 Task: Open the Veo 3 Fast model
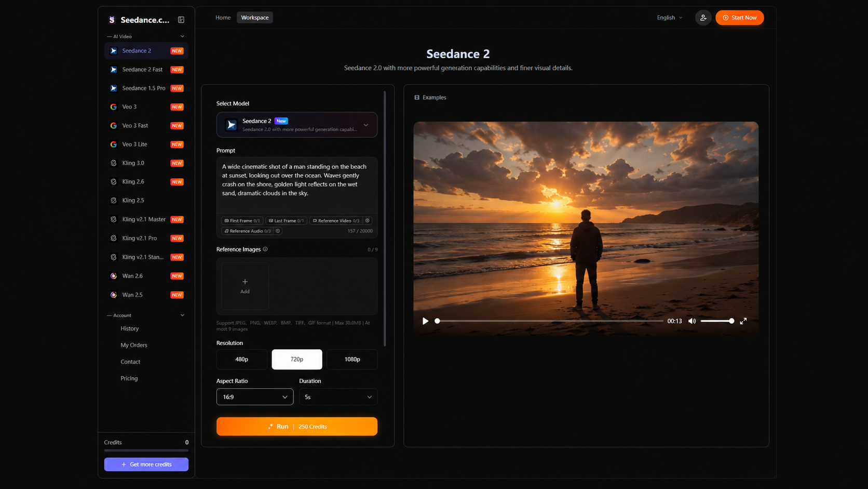coord(146,126)
